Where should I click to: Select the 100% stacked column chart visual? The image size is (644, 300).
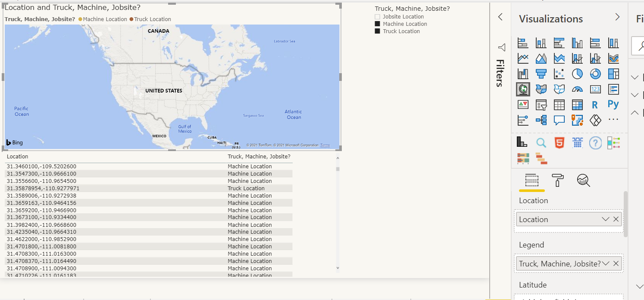[x=613, y=43]
